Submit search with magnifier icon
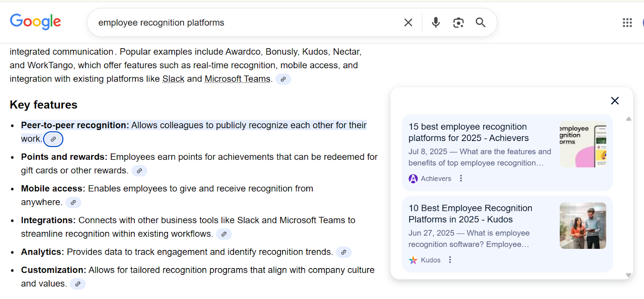The width and height of the screenshot is (644, 299). (480, 23)
